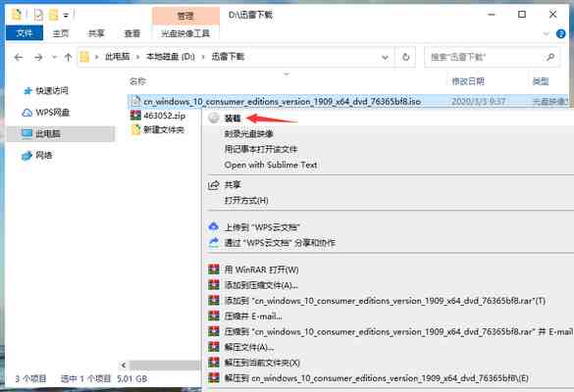
Task: Click the horizontal scrollbar left arrow
Action: click(x=124, y=366)
